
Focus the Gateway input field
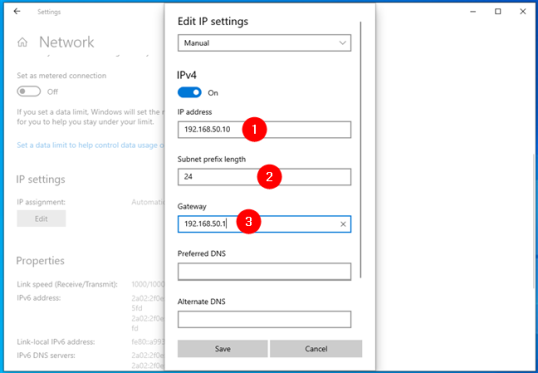coord(264,224)
